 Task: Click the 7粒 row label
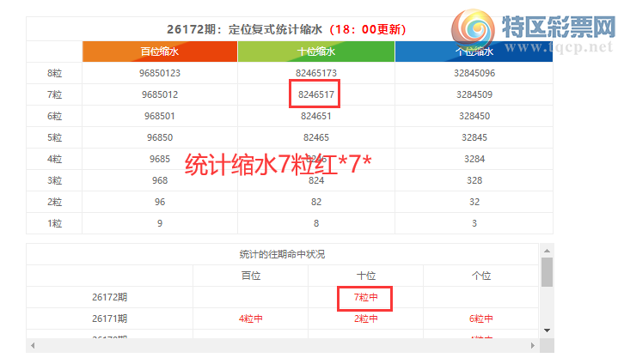pos(54,94)
